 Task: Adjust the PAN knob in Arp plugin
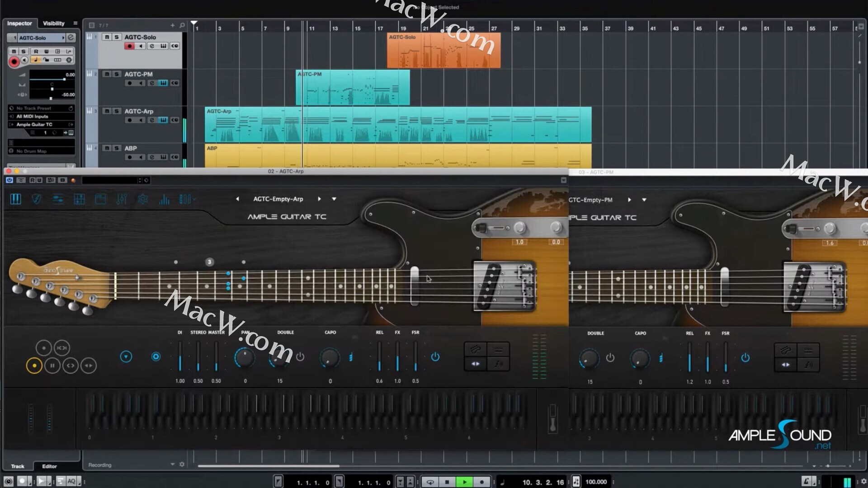click(x=245, y=357)
